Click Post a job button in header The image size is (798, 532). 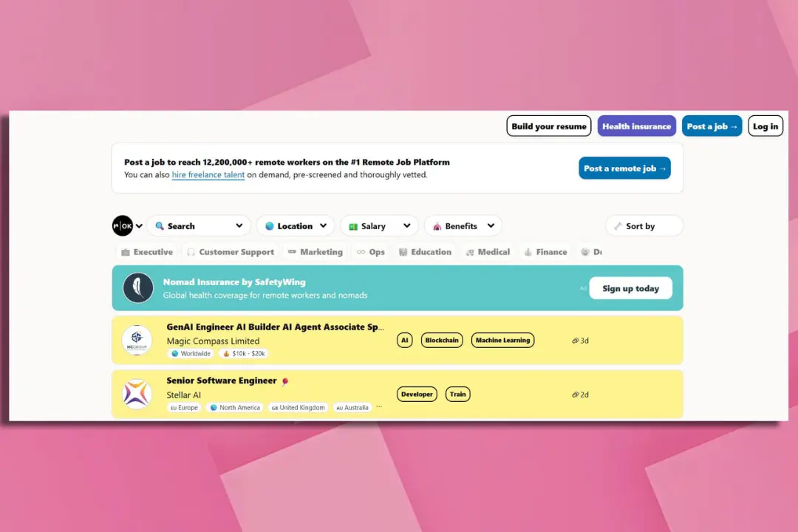coord(712,126)
